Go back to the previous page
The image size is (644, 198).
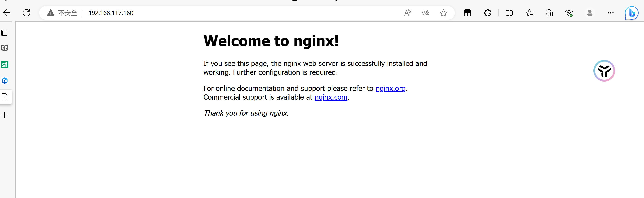click(7, 13)
